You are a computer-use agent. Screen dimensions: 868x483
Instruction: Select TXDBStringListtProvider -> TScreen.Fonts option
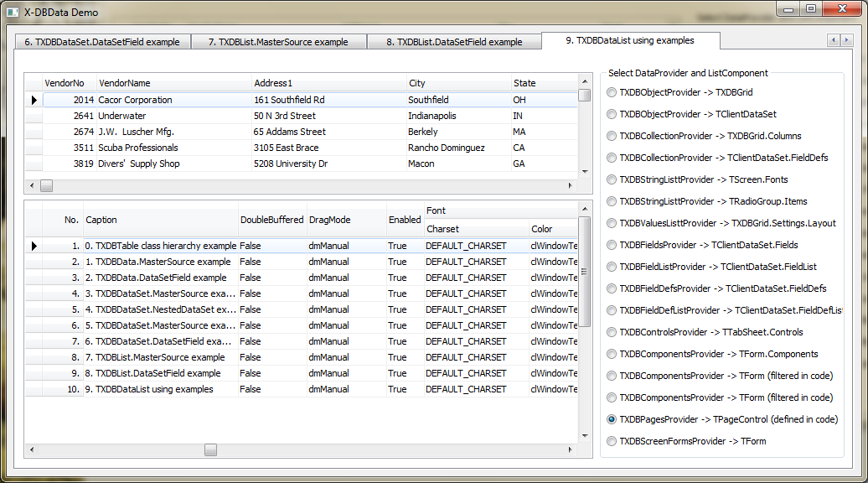click(x=612, y=179)
